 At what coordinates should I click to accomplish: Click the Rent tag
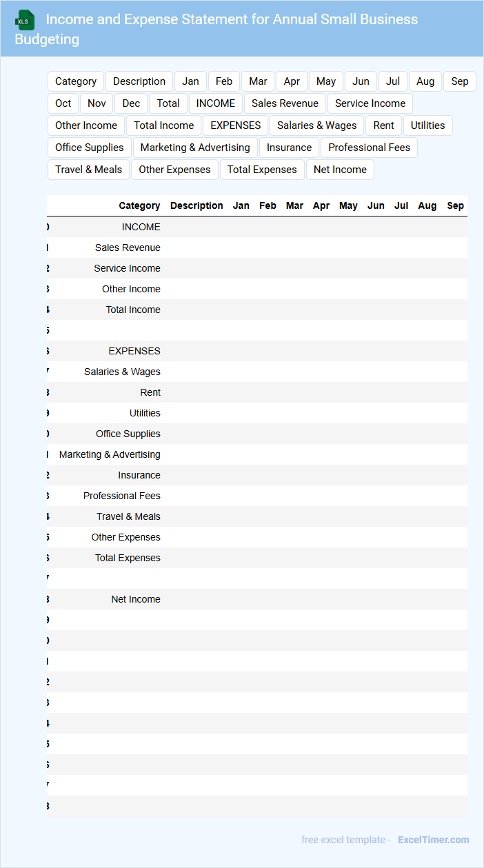[384, 125]
